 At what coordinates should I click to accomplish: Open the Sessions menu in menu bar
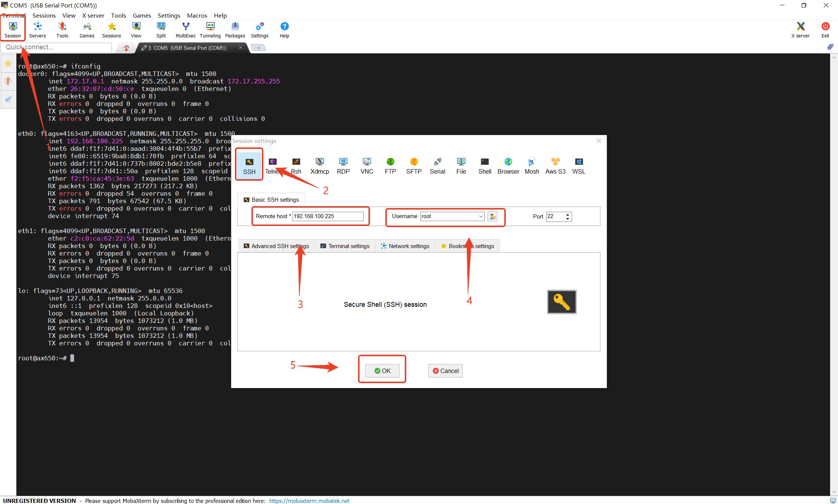click(44, 15)
